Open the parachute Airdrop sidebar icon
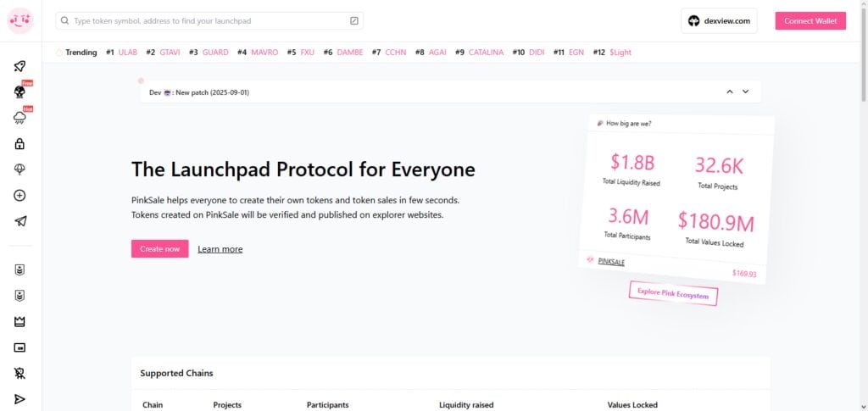868x411 pixels. [20, 169]
